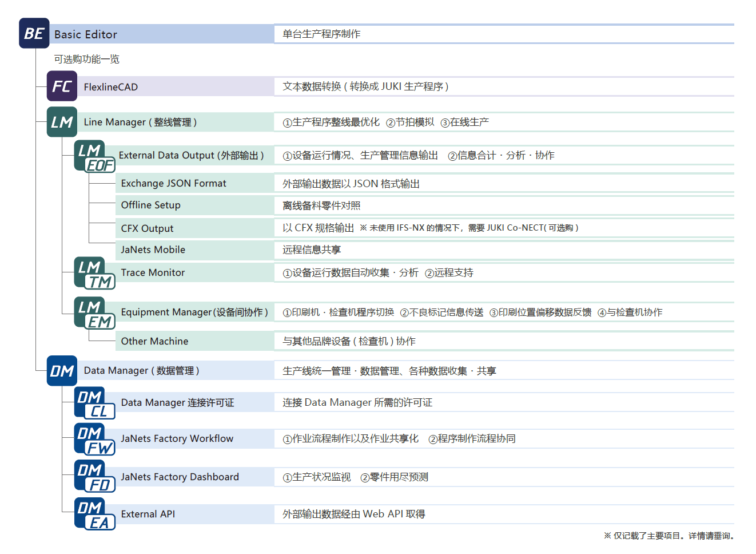
Task: Click the blue DM Data Manager icon
Action: coord(62,371)
